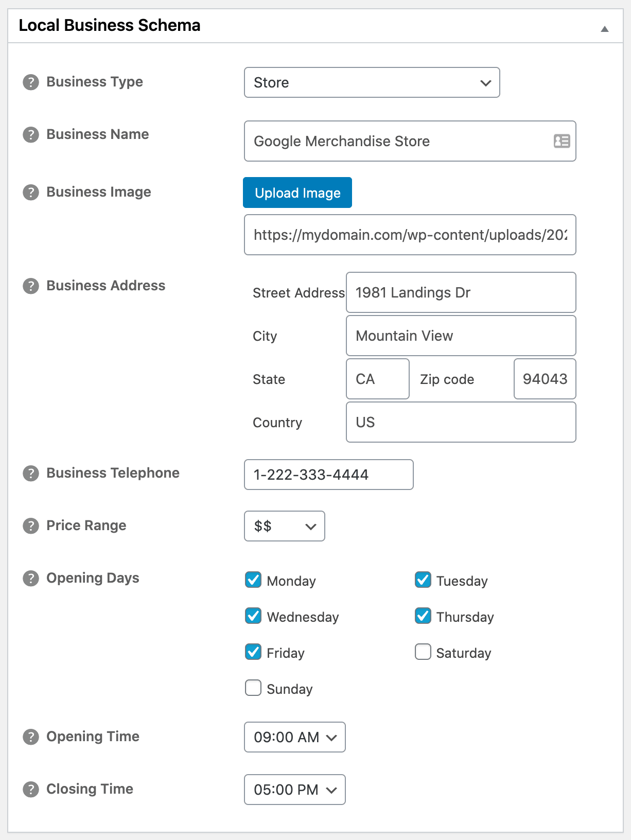Screen dimensions: 631x840
Task: Click the State field containing CA
Action: pos(378,379)
